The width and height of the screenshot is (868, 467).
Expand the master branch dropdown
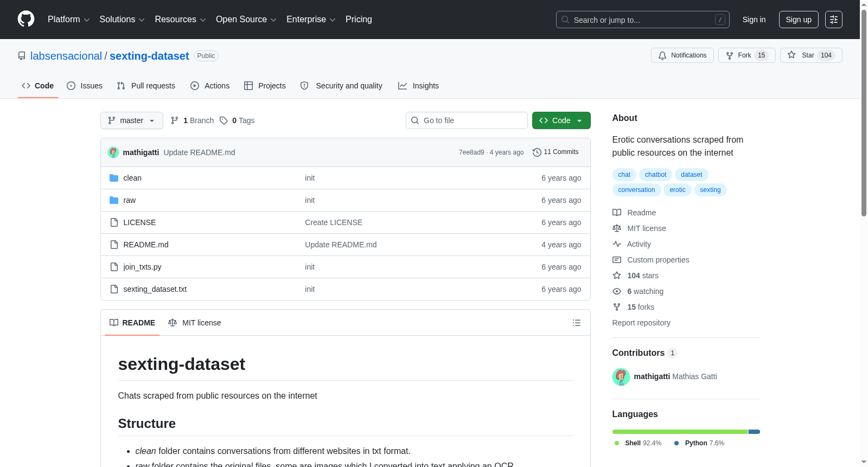tap(131, 120)
